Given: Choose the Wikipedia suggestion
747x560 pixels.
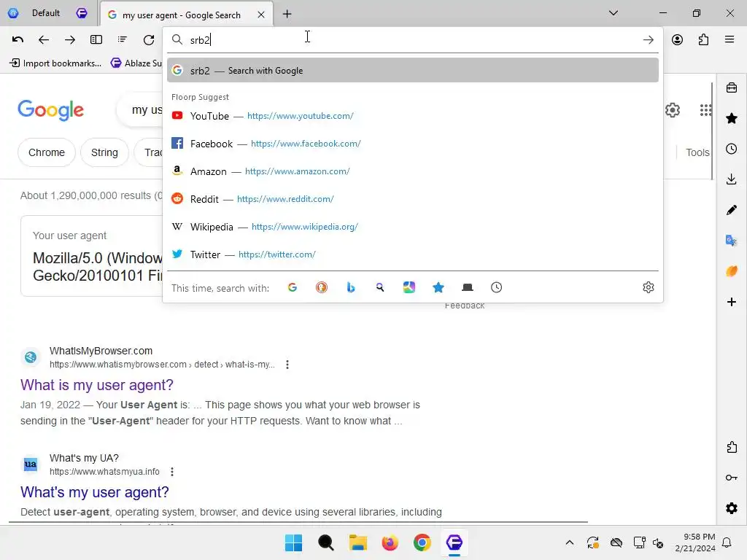Looking at the screenshot, I should (x=413, y=227).
